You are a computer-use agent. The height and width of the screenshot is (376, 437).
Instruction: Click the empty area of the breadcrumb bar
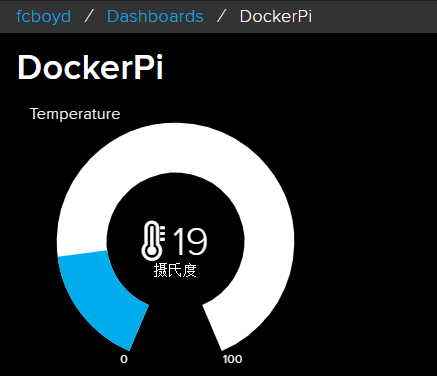[373, 16]
